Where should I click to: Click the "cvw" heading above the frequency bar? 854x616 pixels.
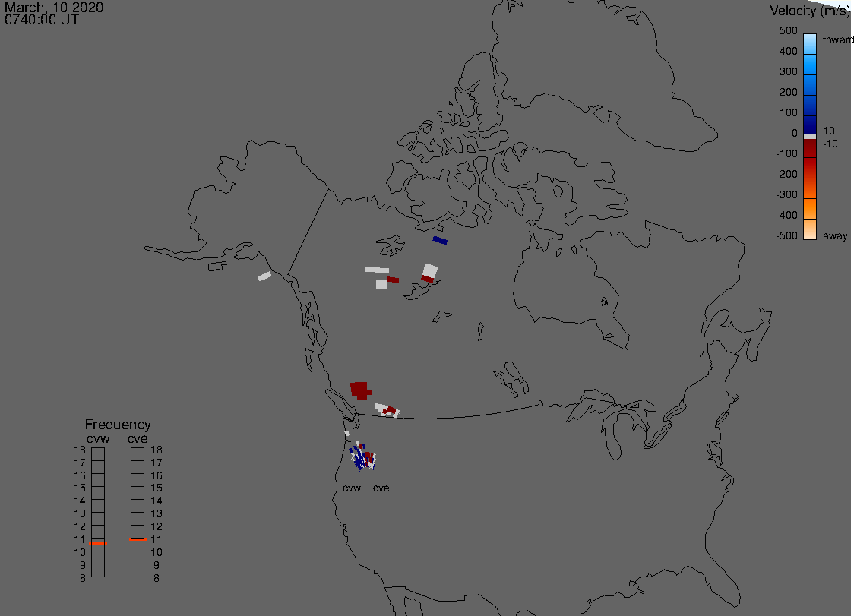(x=98, y=439)
